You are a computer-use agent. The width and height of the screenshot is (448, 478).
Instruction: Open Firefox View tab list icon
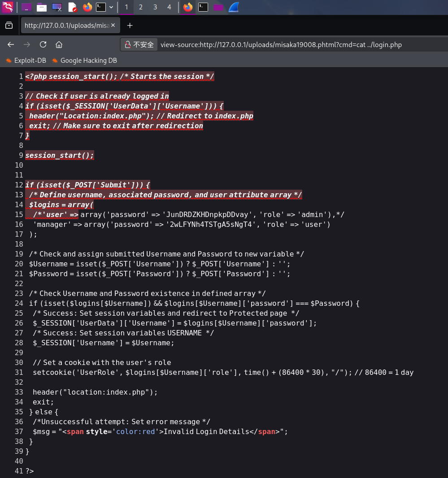tap(9, 25)
